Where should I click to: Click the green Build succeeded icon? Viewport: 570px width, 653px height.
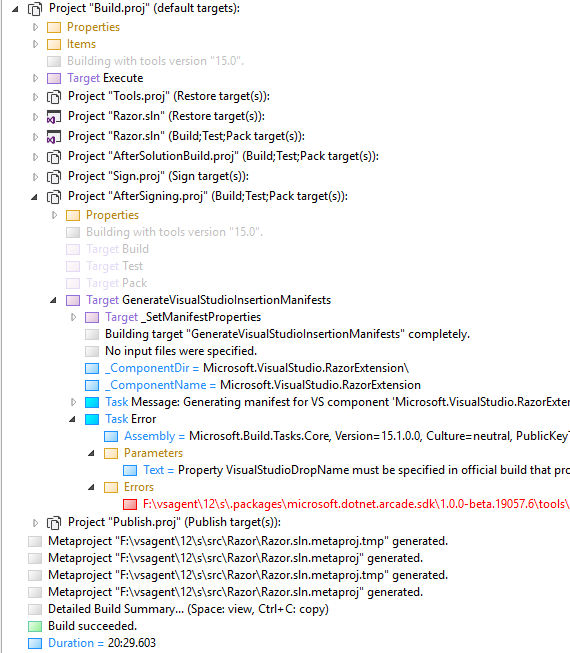pyautogui.click(x=35, y=627)
